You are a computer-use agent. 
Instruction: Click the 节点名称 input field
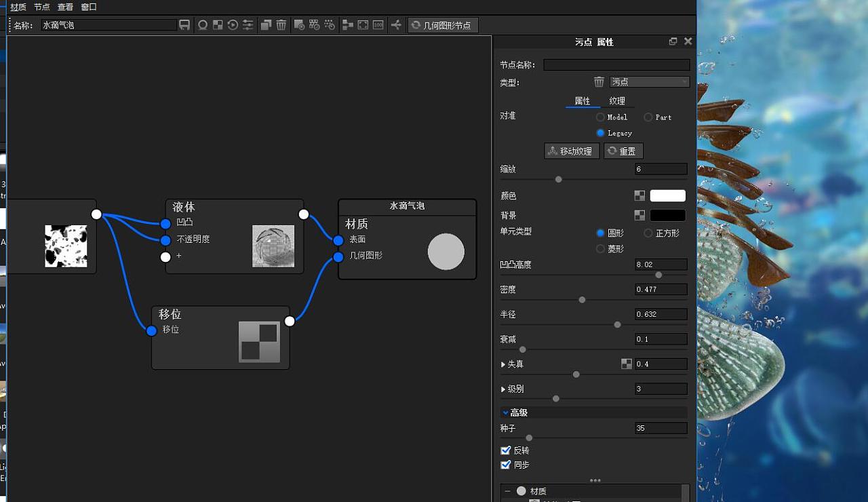point(616,64)
